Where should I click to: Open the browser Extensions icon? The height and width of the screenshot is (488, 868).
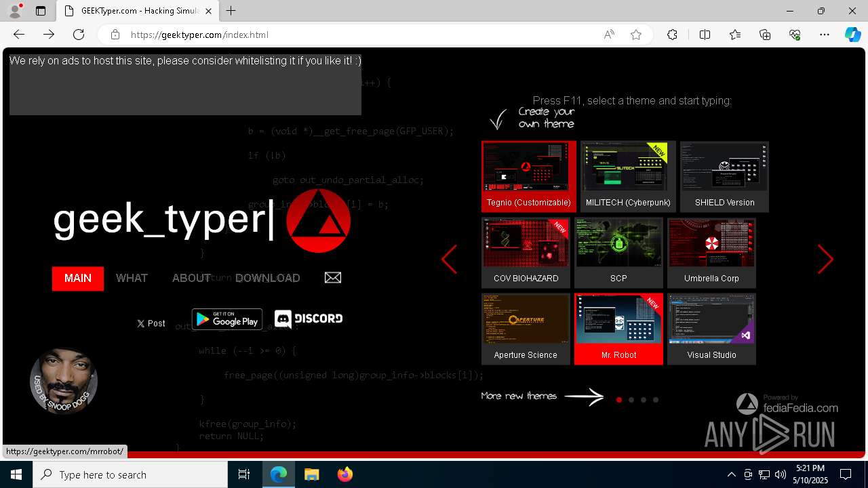click(x=672, y=35)
